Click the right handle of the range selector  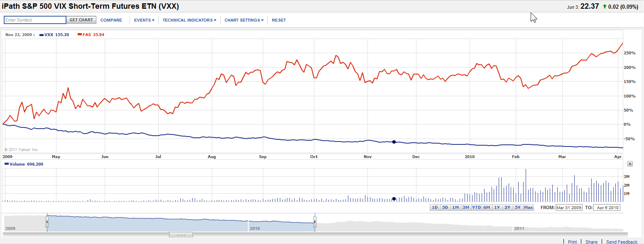315,223
